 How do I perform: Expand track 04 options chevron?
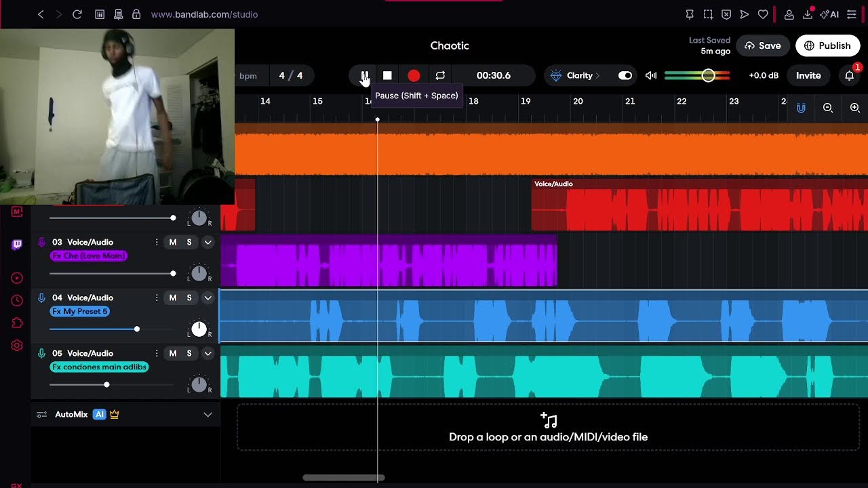208,298
